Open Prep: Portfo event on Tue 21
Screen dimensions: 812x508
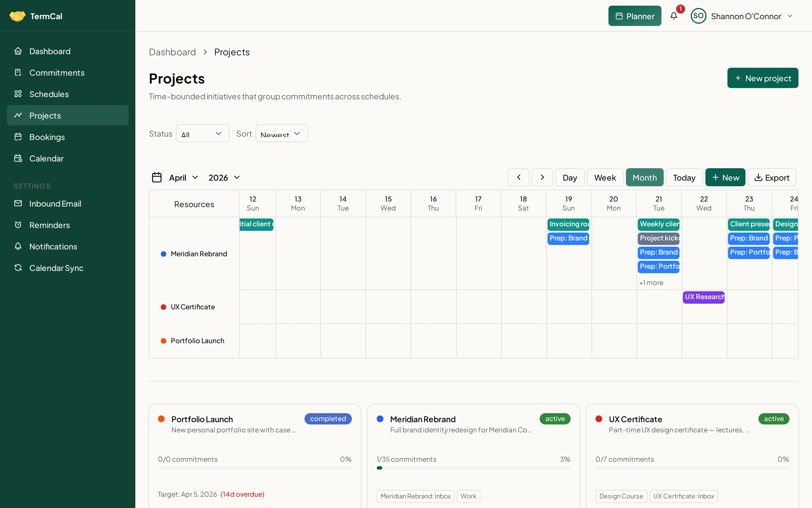(x=659, y=266)
